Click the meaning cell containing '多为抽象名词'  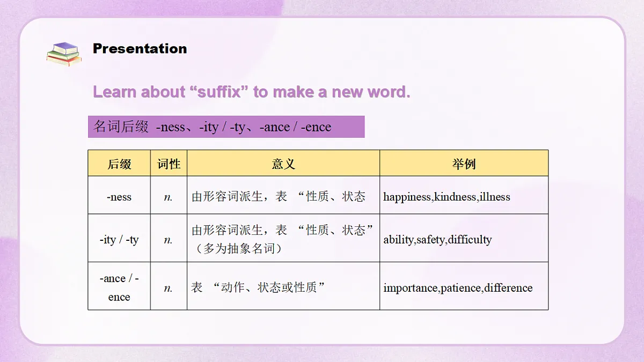pos(283,239)
